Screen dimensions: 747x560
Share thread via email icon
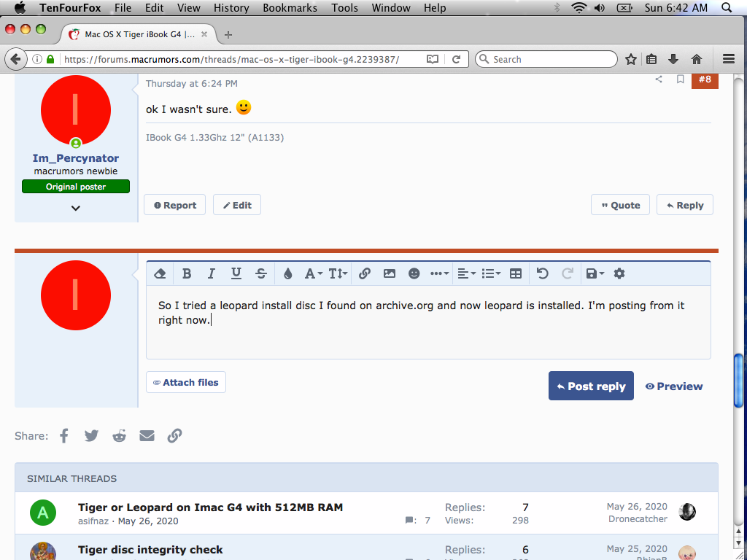click(x=147, y=436)
